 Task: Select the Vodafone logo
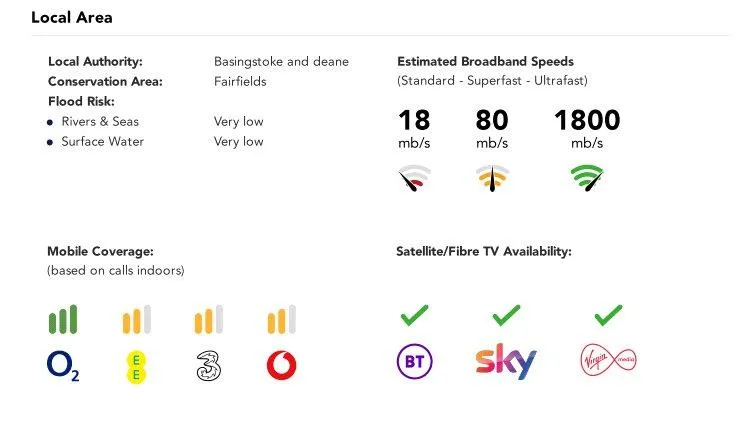(282, 365)
